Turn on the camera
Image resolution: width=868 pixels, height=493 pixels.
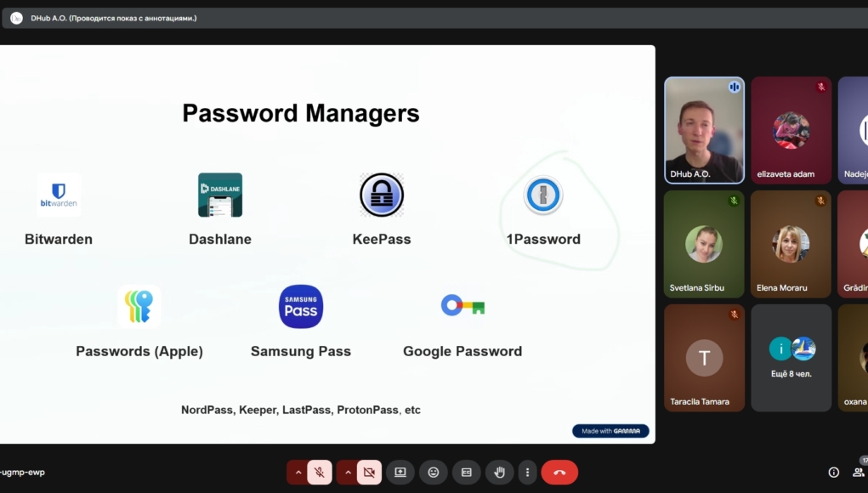tap(369, 472)
